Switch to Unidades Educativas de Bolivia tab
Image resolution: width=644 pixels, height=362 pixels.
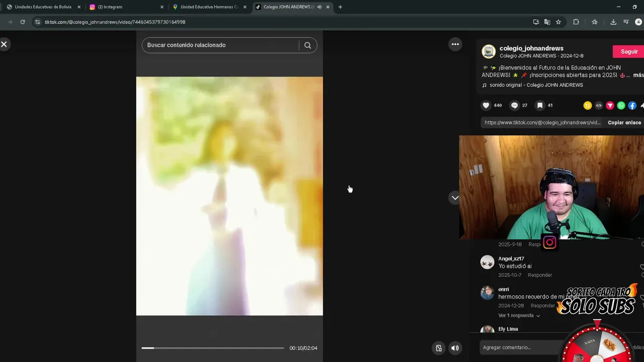pyautogui.click(x=43, y=7)
